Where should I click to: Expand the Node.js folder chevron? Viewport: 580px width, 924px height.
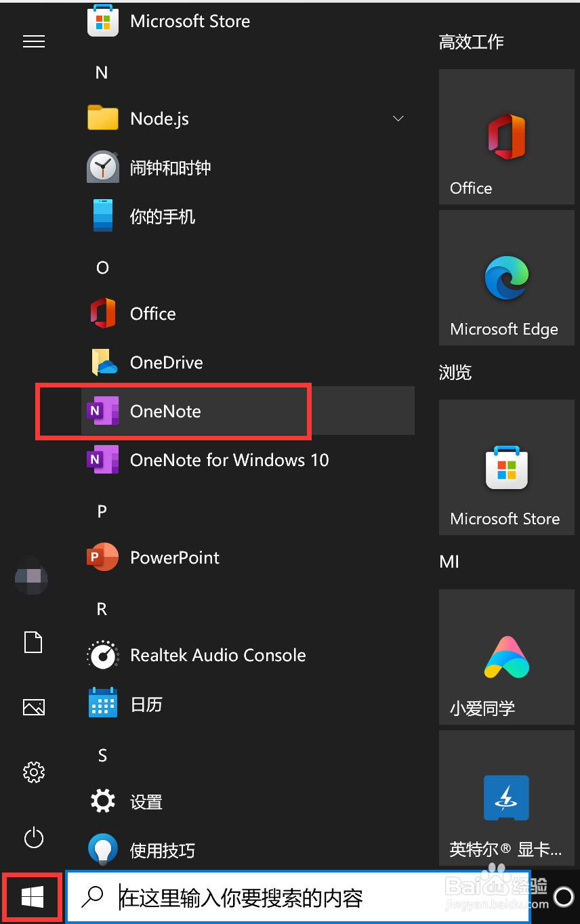tap(398, 119)
